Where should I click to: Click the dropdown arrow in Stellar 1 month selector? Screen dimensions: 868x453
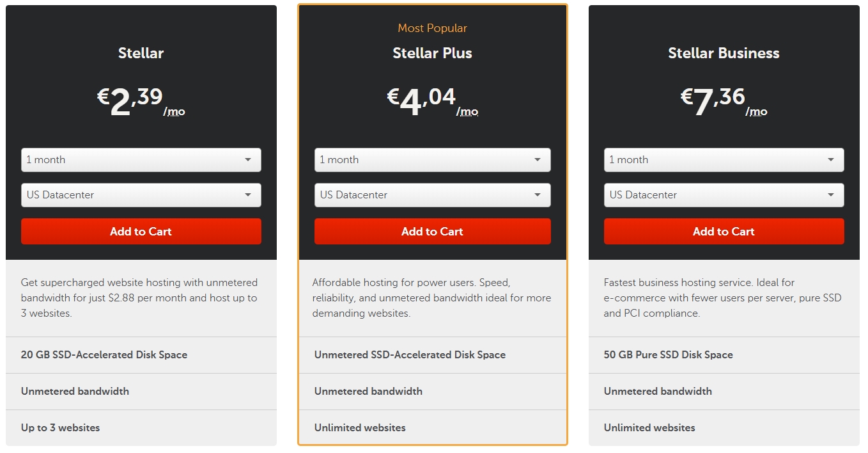248,160
